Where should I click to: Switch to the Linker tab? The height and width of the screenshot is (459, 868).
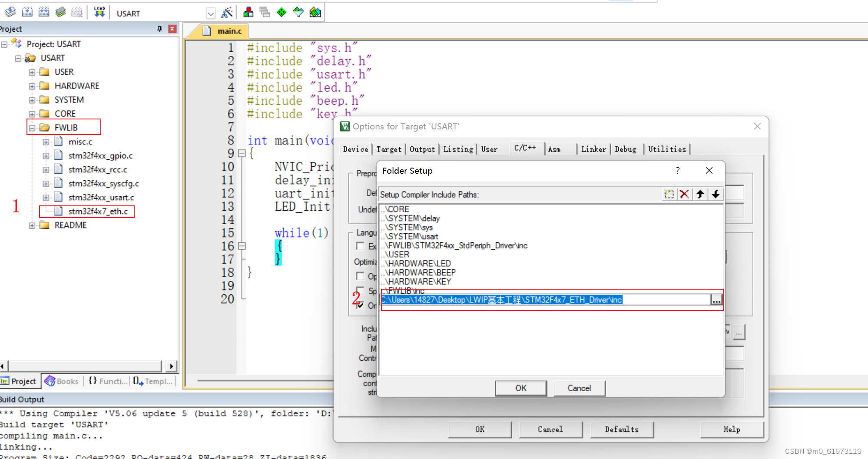click(593, 149)
